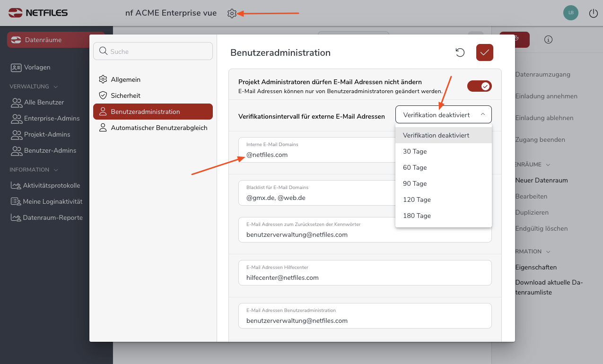603x364 pixels.
Task: Switch to Automatischer Benutzerabgleich settings
Action: [x=159, y=128]
